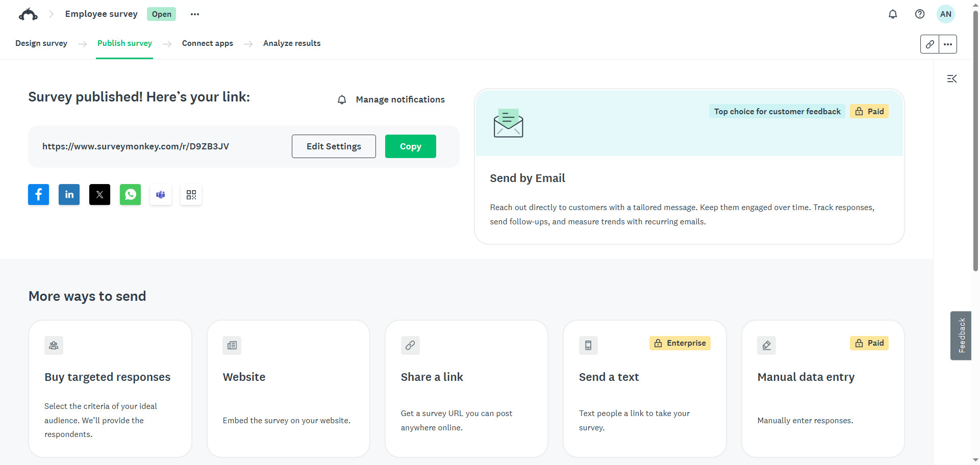The width and height of the screenshot is (980, 465).
Task: Go to Design survey tab
Action: tap(41, 43)
